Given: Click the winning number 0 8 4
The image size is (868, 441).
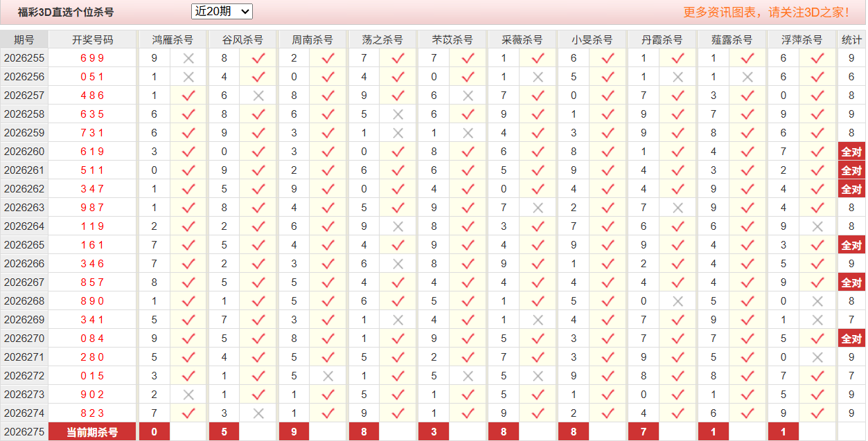Looking at the screenshot, I should (92, 339).
